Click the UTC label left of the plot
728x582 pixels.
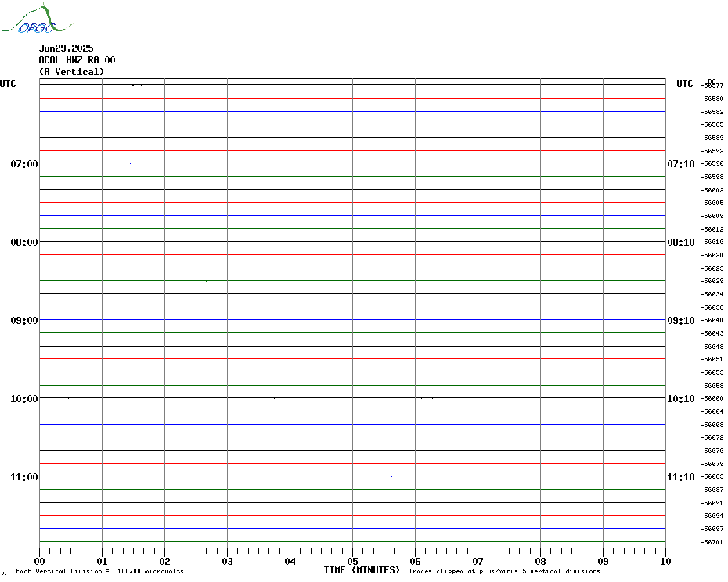click(x=8, y=84)
